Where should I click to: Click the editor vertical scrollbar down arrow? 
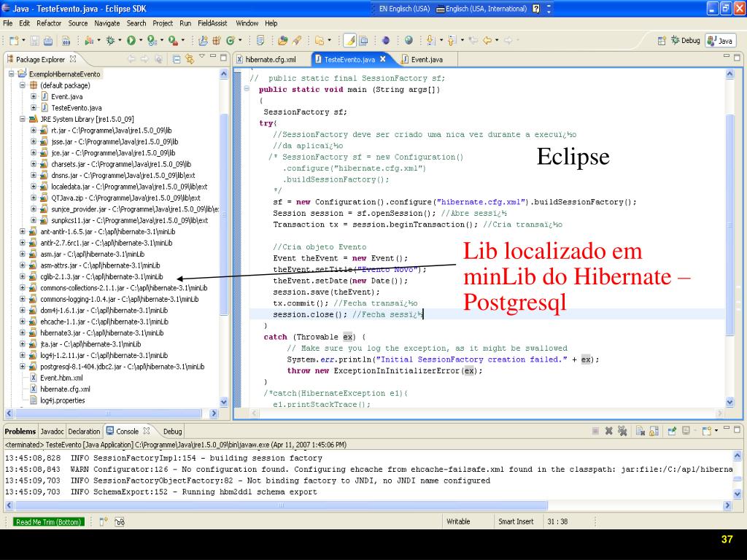(729, 402)
